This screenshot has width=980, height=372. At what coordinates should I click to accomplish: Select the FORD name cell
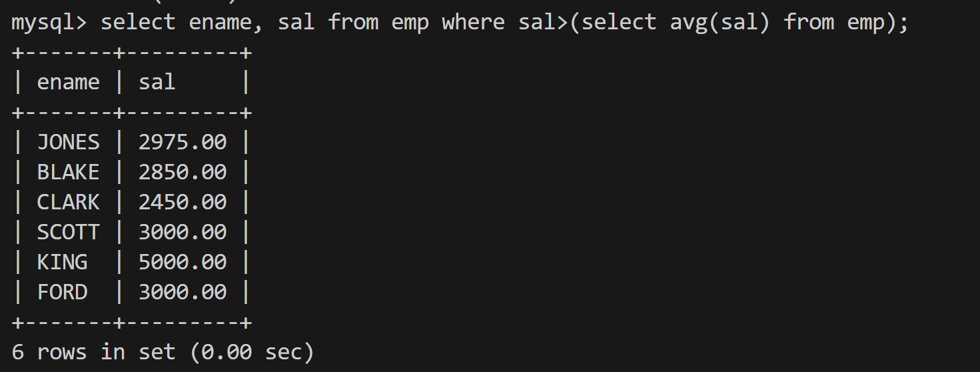(x=62, y=292)
